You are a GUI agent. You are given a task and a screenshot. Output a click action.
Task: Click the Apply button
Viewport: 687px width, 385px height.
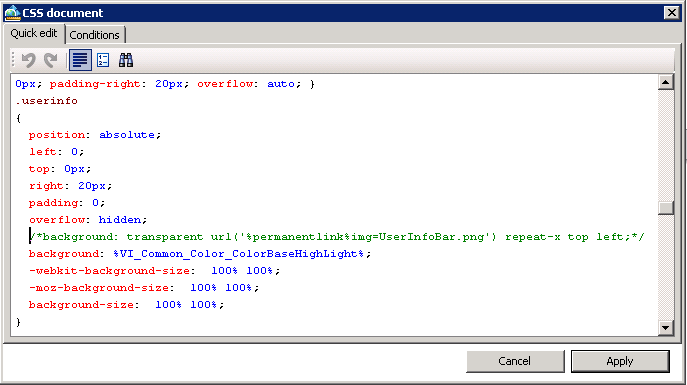click(x=620, y=361)
